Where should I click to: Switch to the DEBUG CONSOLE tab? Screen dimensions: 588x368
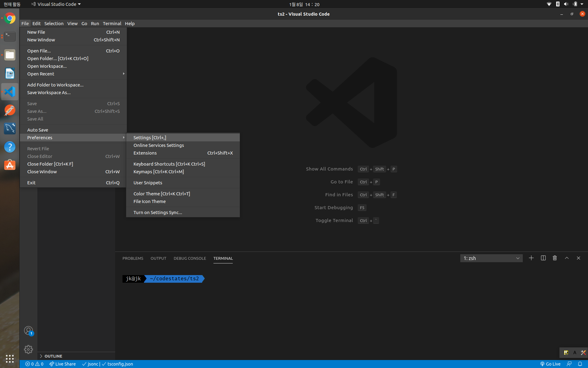point(190,258)
